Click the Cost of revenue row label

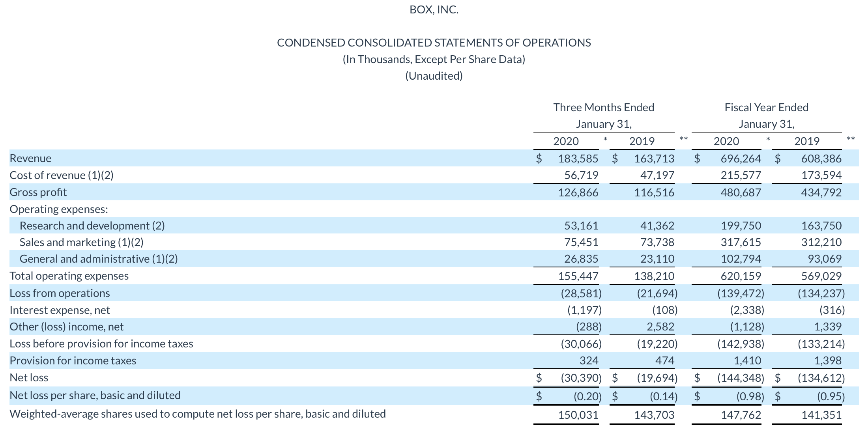coord(62,175)
